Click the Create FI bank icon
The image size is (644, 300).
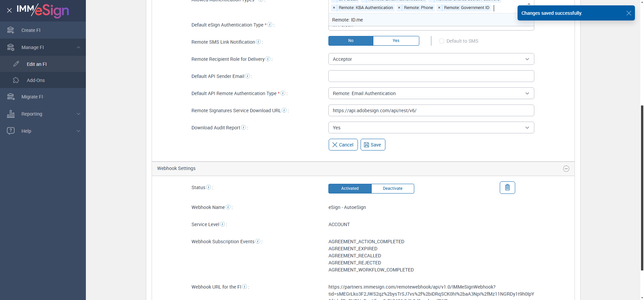(11, 30)
